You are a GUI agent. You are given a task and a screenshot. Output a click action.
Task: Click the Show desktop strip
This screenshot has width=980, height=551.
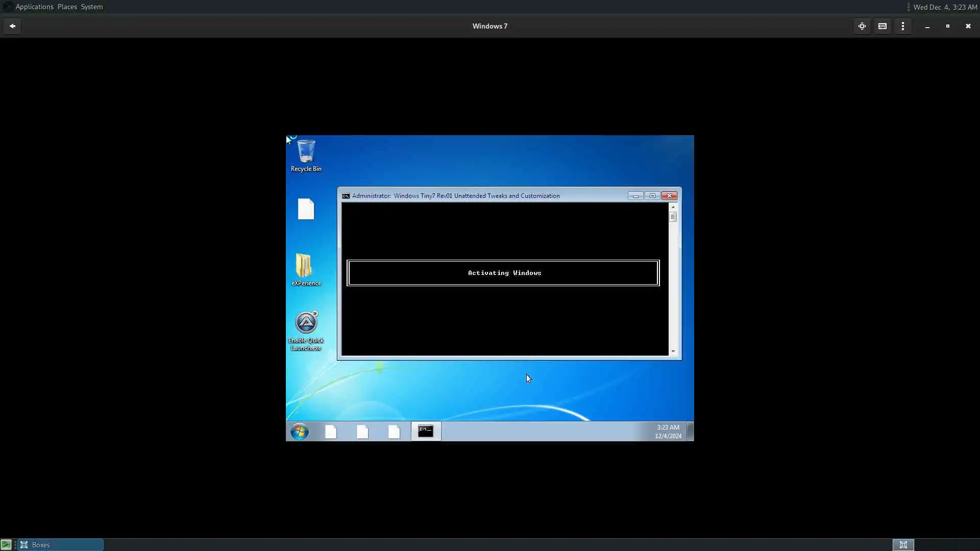(690, 432)
